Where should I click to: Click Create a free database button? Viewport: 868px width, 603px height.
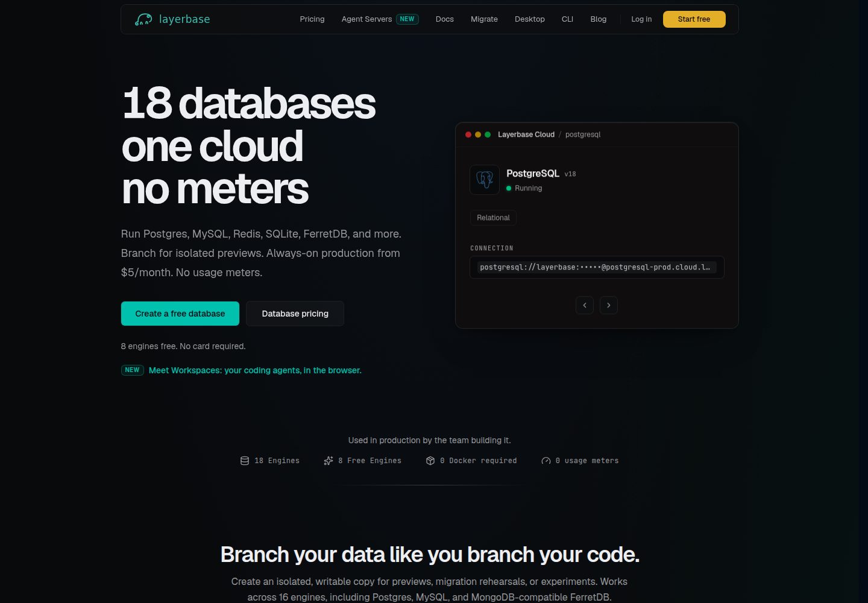[180, 314]
